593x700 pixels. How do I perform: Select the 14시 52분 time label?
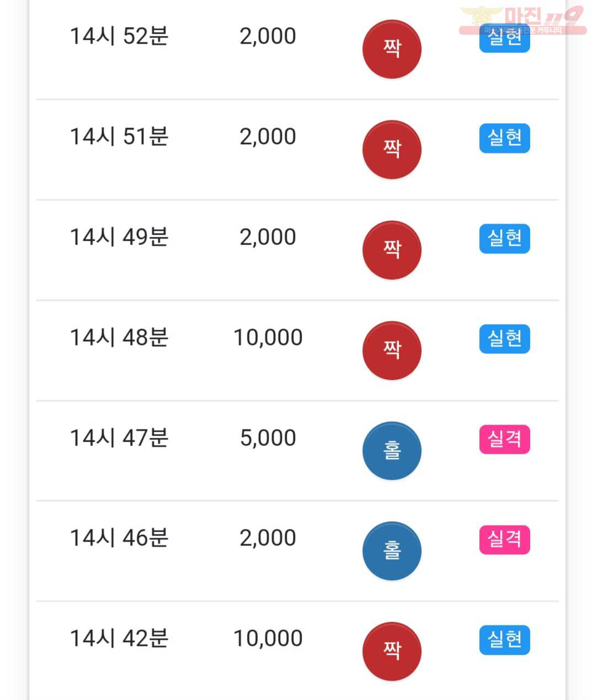[x=119, y=36]
